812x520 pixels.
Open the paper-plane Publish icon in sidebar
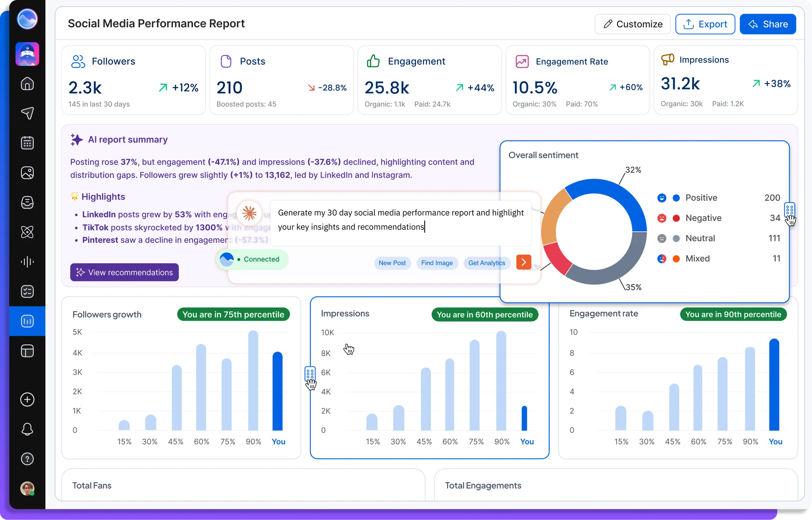click(27, 113)
